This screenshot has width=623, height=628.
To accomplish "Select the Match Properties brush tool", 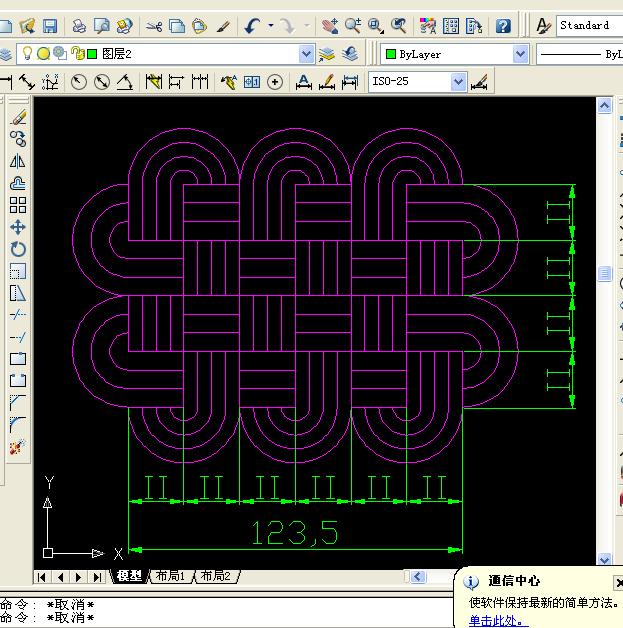I will 223,26.
